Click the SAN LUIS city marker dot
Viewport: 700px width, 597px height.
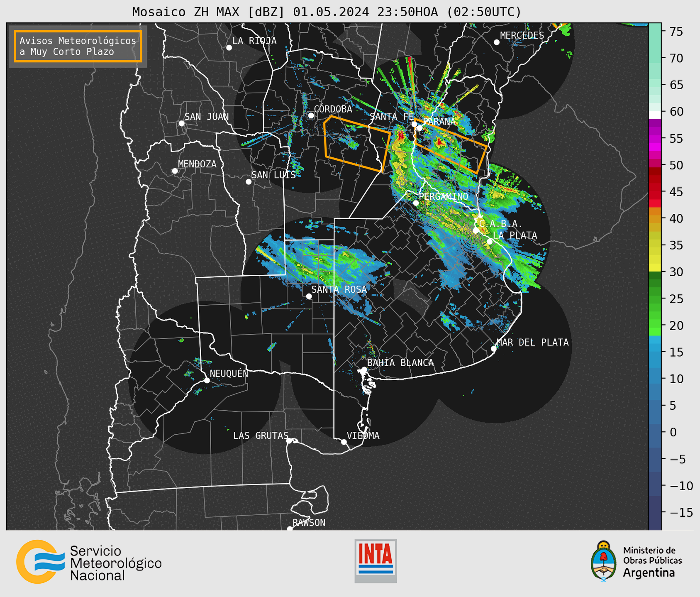(249, 182)
